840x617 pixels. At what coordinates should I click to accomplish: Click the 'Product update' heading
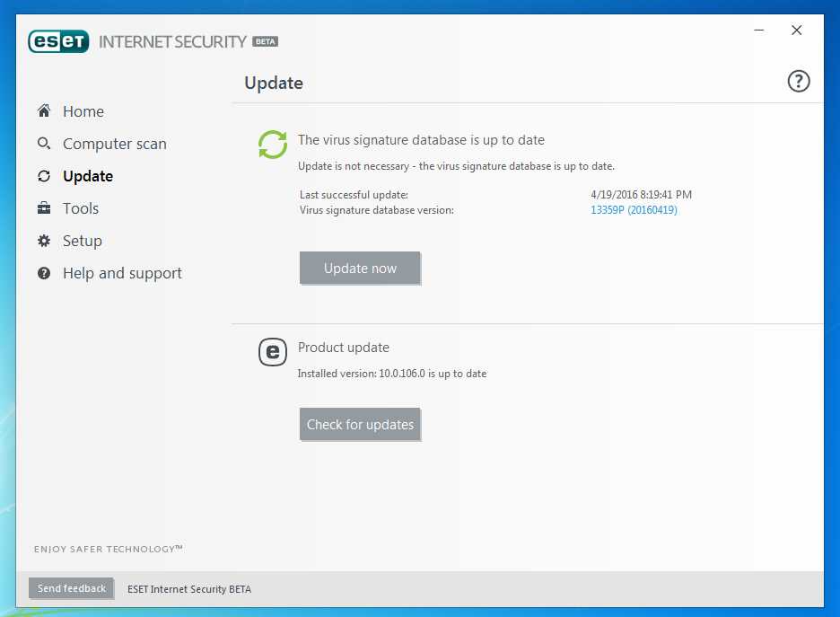[x=344, y=348]
